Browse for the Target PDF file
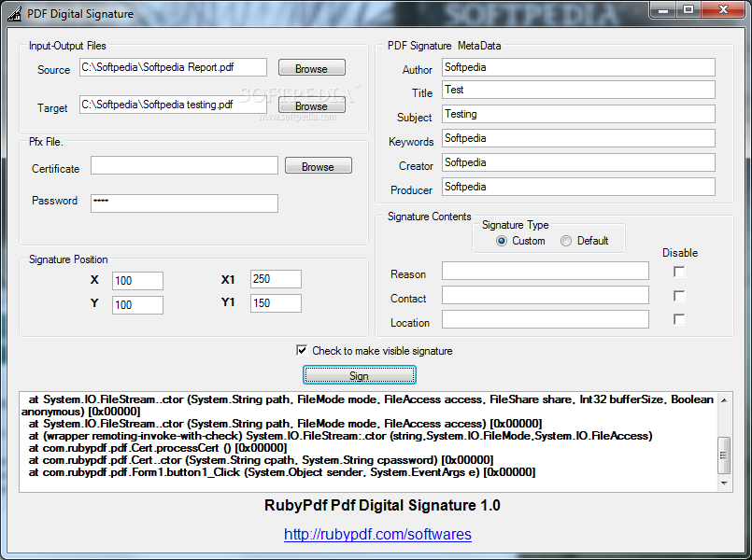This screenshot has height=560, width=752. (x=311, y=105)
